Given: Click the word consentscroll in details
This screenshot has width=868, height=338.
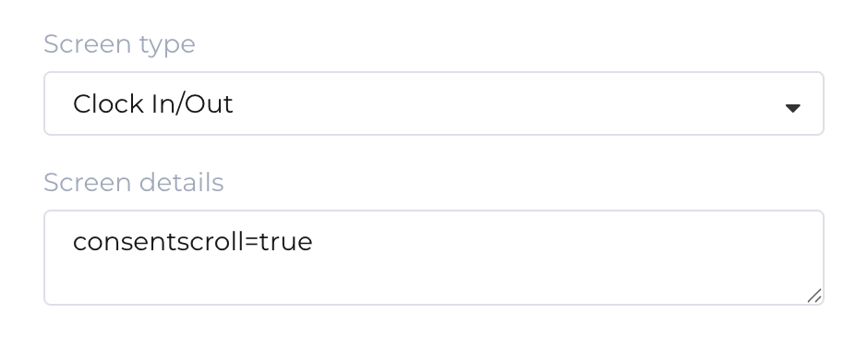Looking at the screenshot, I should [x=158, y=242].
